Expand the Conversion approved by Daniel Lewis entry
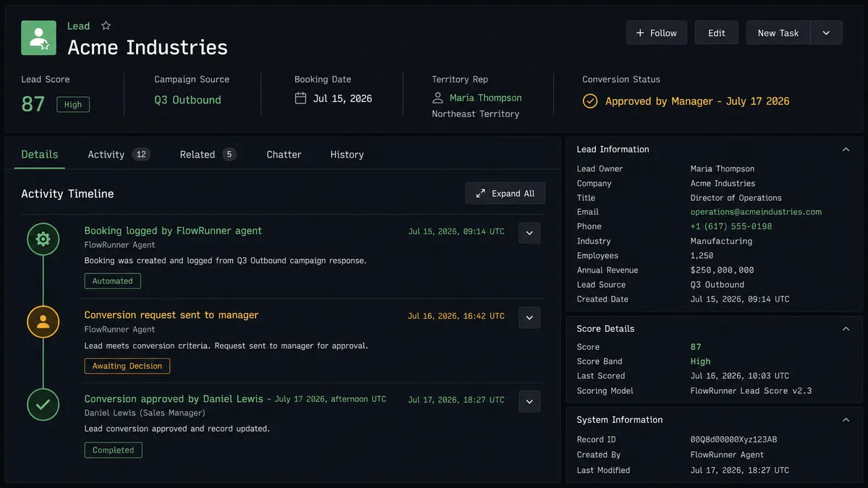This screenshot has width=868, height=488. pos(529,401)
